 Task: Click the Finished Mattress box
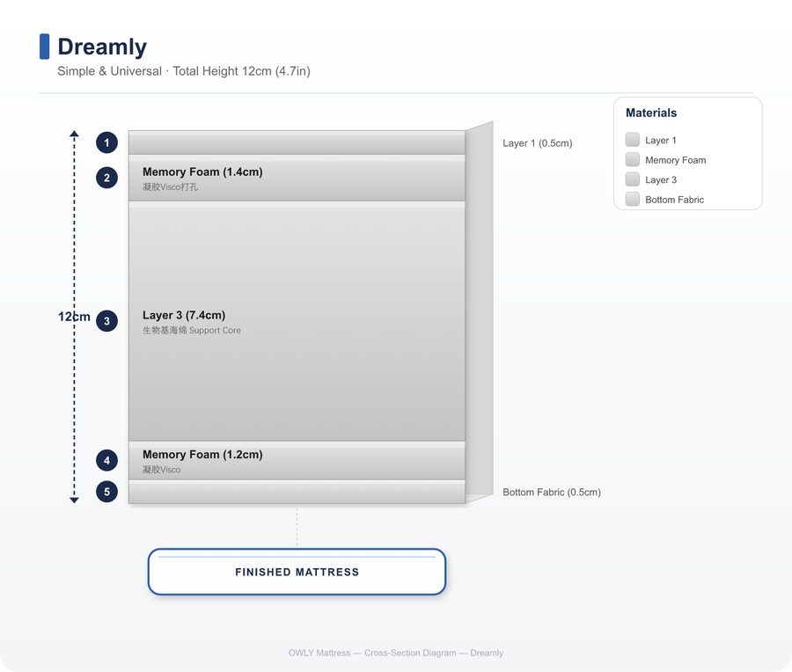[297, 572]
